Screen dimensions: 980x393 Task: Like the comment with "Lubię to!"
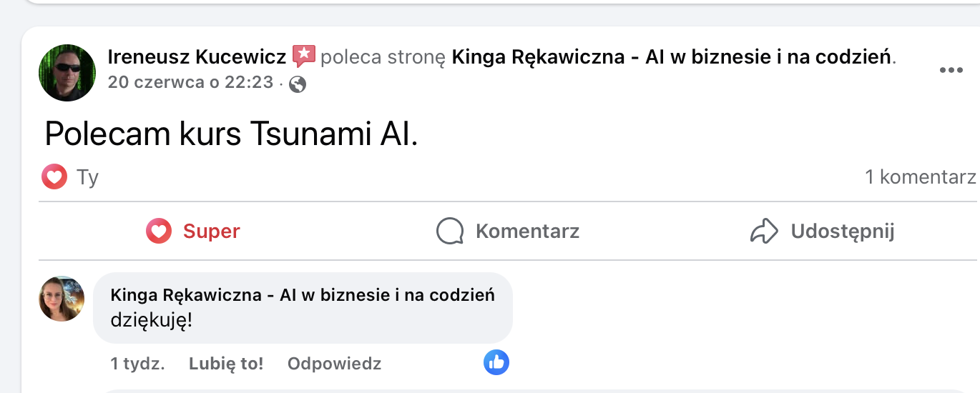point(226,364)
